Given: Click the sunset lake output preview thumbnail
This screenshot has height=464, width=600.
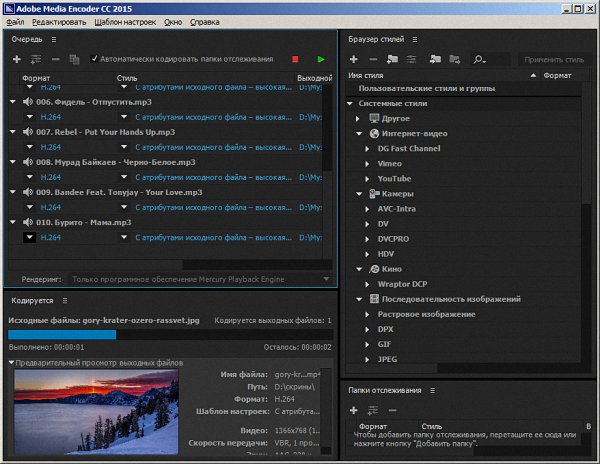Looking at the screenshot, I should (x=96, y=412).
